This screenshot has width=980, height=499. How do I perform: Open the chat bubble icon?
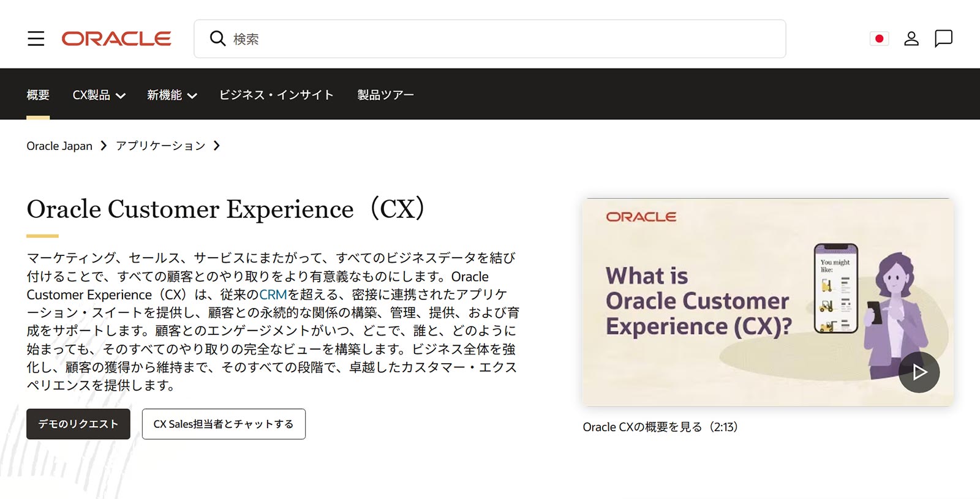pos(943,39)
